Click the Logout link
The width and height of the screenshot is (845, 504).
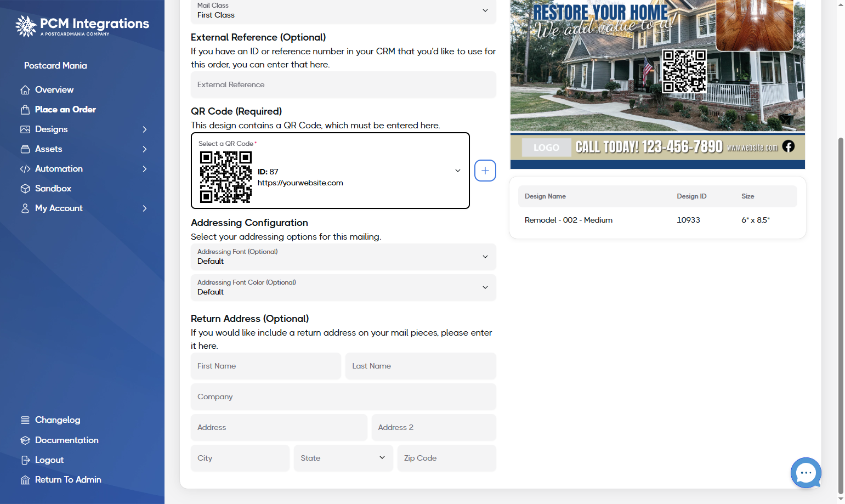tap(49, 460)
